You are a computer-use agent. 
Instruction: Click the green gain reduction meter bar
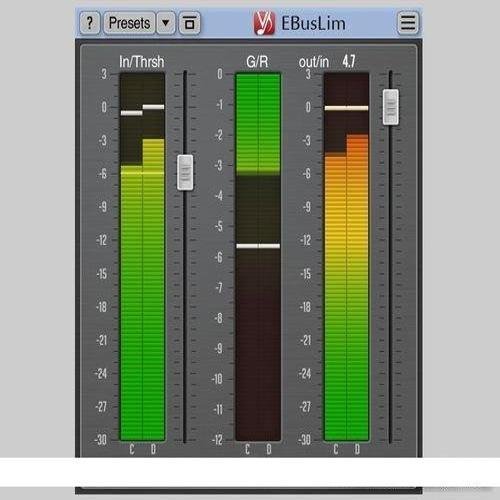(258, 124)
